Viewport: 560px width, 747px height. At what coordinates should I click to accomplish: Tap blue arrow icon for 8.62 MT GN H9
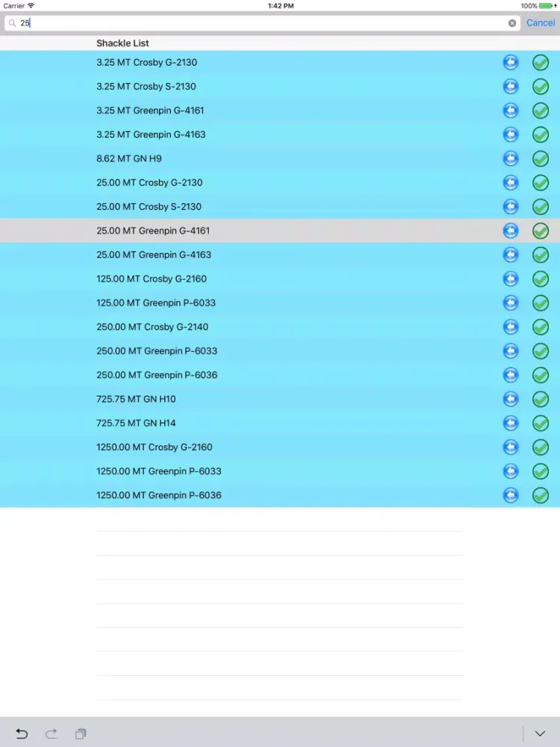pos(511,158)
